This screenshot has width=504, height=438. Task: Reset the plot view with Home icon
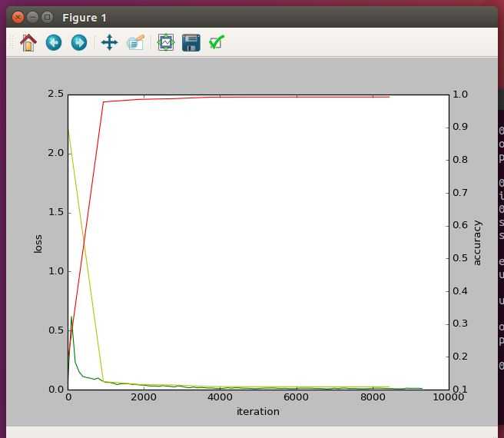point(28,42)
